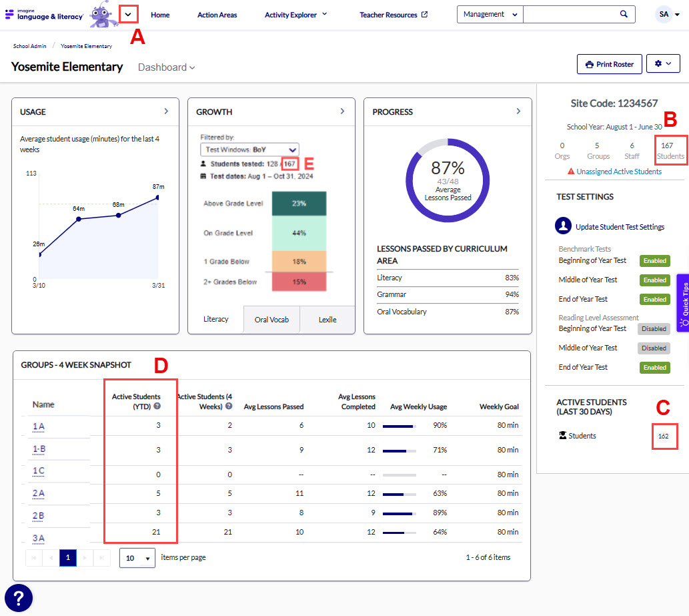Screen dimensions: 689x616
Task: Click the gear settings icon button
Action: (662, 64)
